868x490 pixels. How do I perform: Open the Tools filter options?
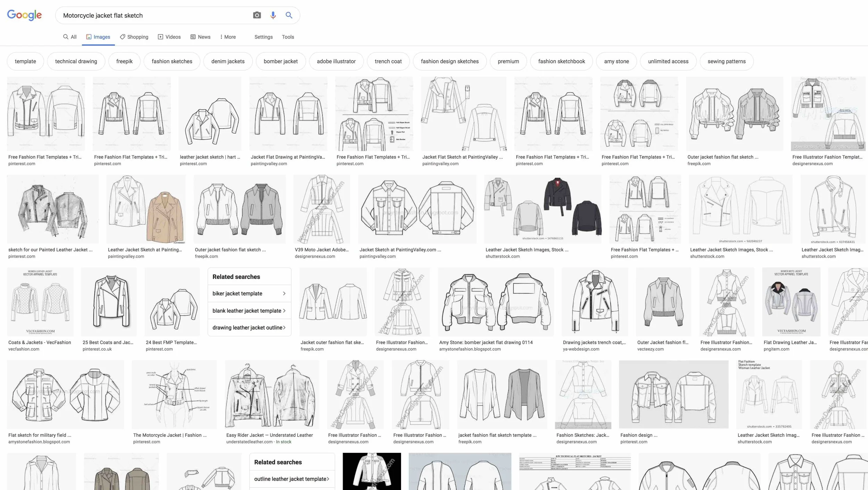[288, 37]
